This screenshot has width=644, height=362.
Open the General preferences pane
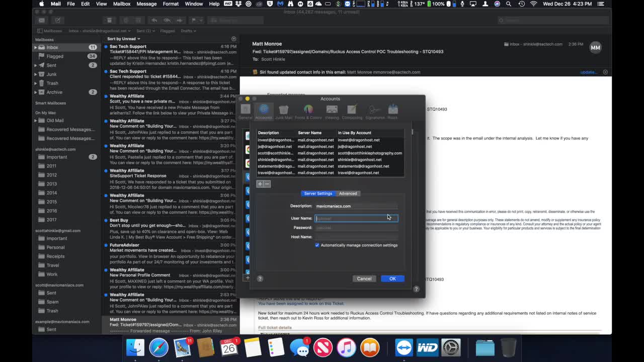click(246, 112)
